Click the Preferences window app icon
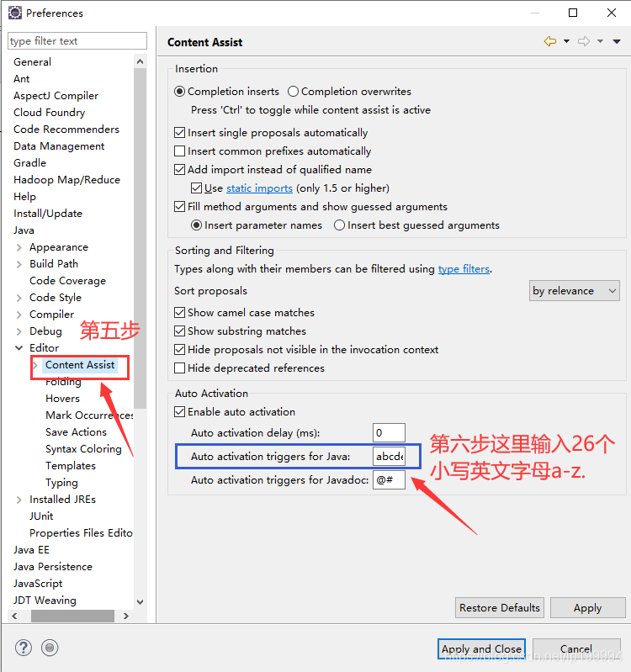 [15, 13]
